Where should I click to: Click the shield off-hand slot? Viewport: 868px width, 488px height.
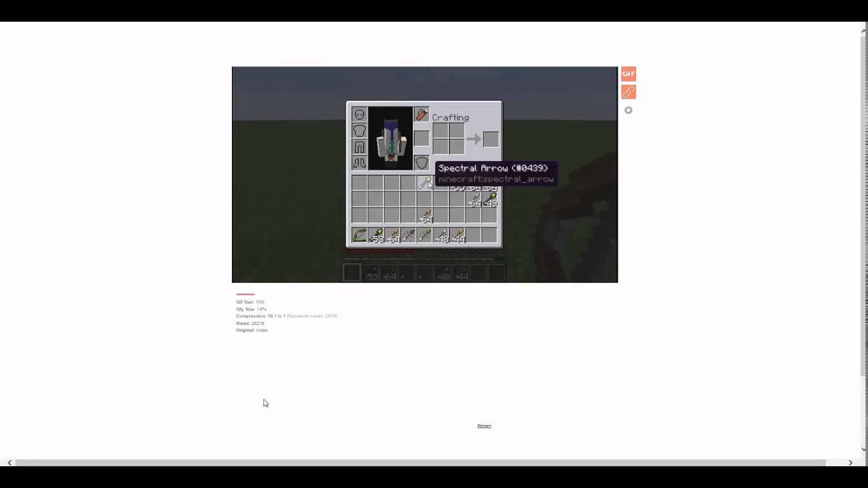click(x=421, y=163)
